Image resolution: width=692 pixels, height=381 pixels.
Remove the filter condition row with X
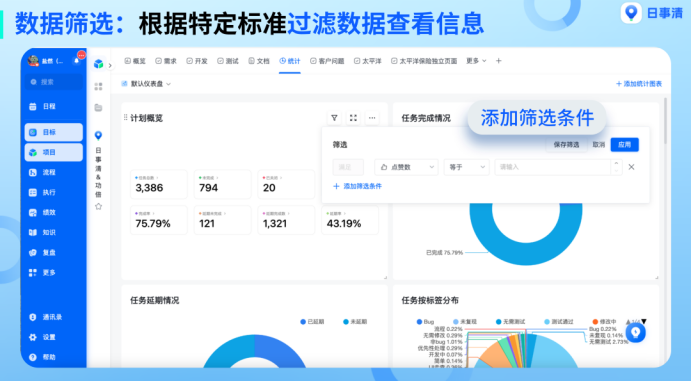[x=632, y=167]
